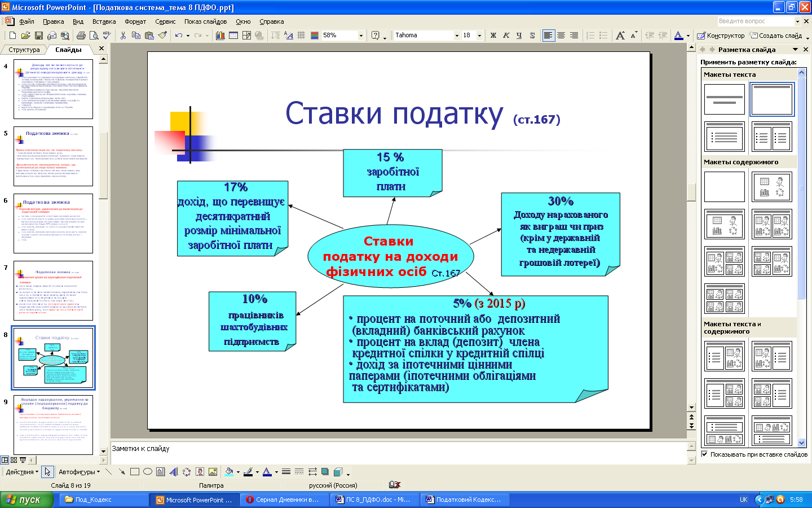Open Print Preview icon
The height and width of the screenshot is (508, 812).
94,35
